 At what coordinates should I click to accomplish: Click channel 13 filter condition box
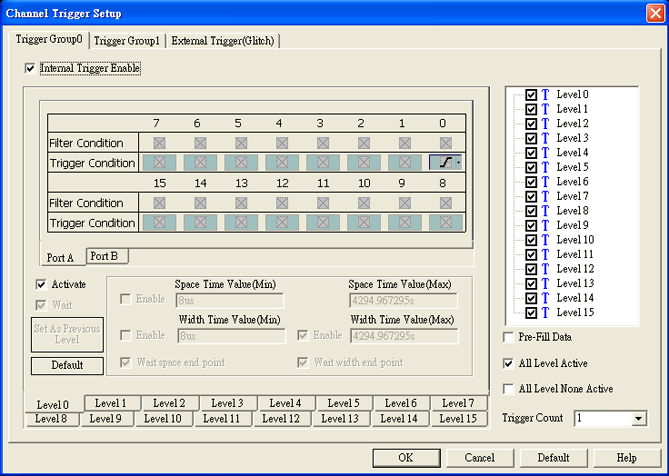(x=241, y=203)
